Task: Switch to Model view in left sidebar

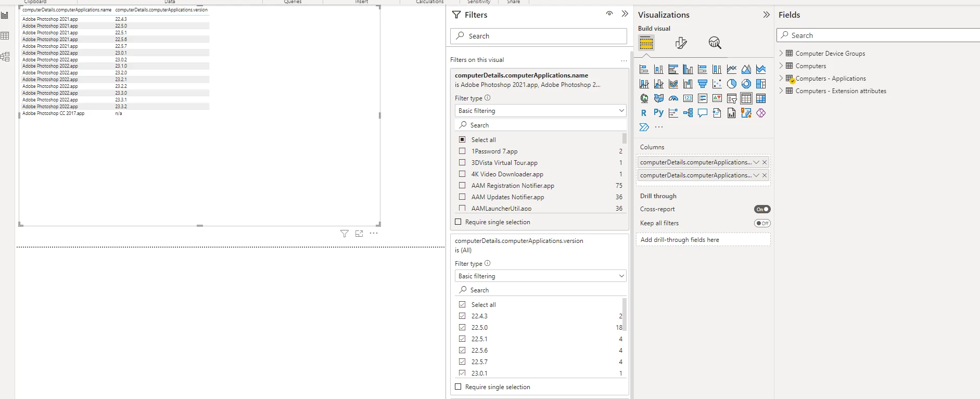Action: click(x=5, y=57)
